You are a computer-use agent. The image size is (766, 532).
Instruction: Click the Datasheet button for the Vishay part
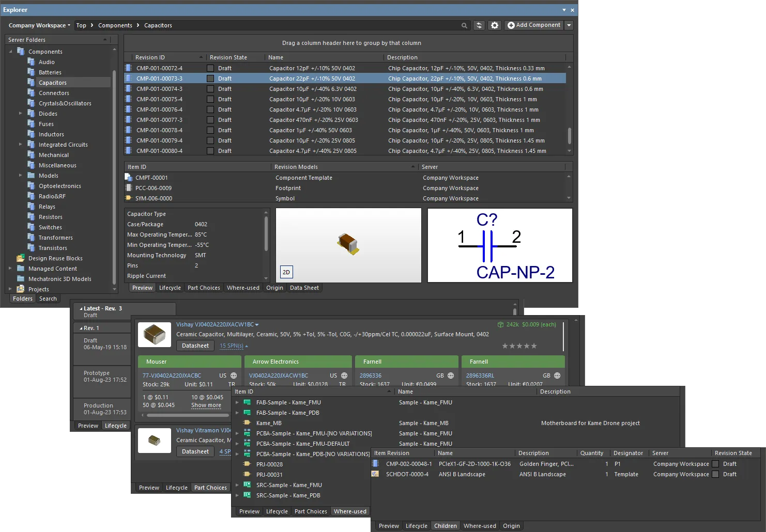pos(195,346)
